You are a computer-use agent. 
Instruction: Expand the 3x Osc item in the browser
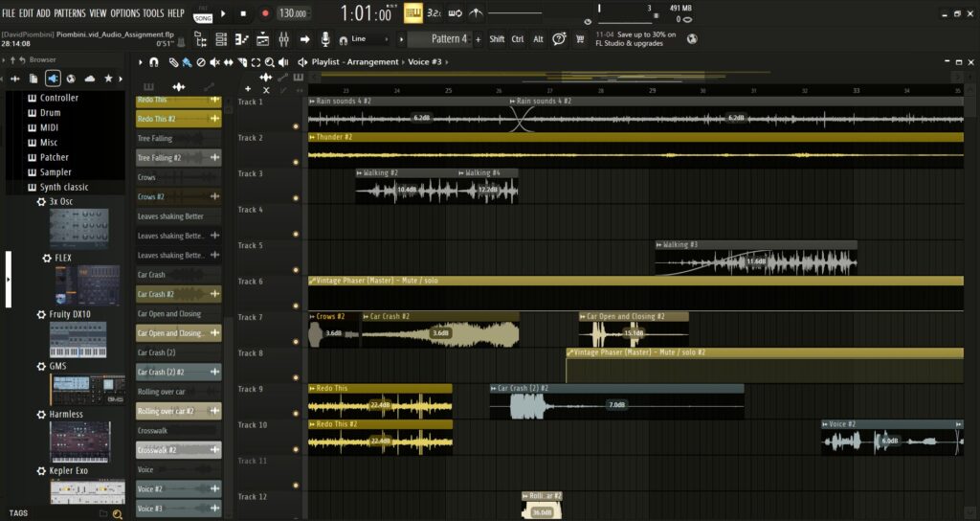[x=60, y=202]
